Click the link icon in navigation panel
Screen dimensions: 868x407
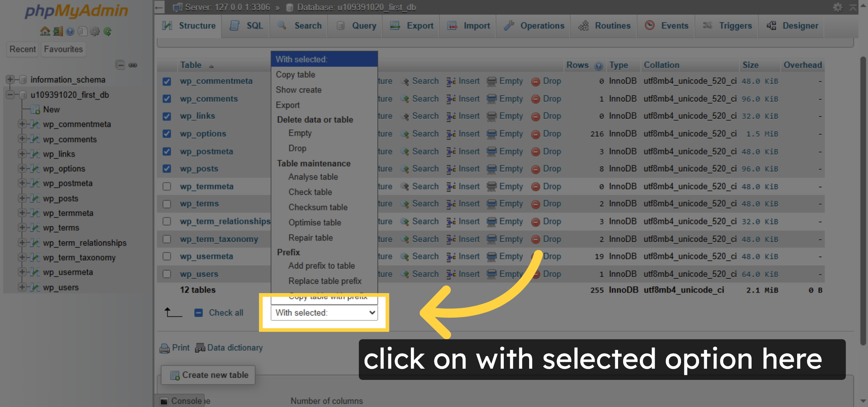tap(133, 65)
